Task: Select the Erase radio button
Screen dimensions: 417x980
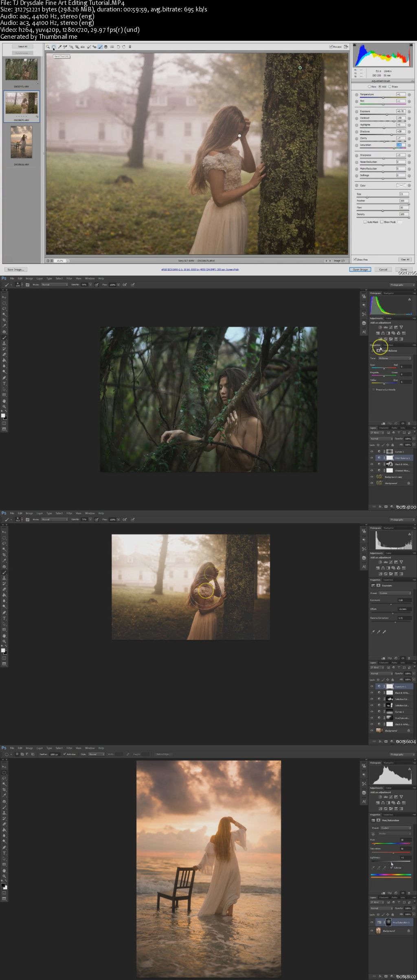Action: coord(390,86)
